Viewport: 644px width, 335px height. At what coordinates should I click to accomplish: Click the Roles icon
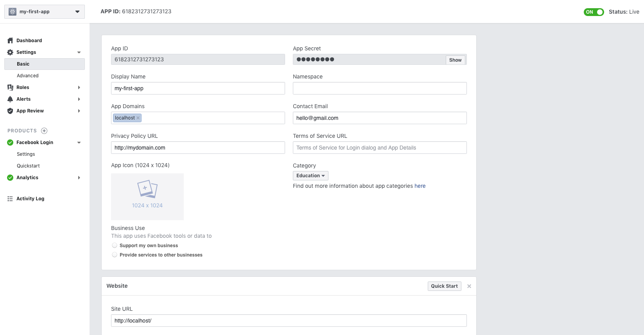point(10,87)
